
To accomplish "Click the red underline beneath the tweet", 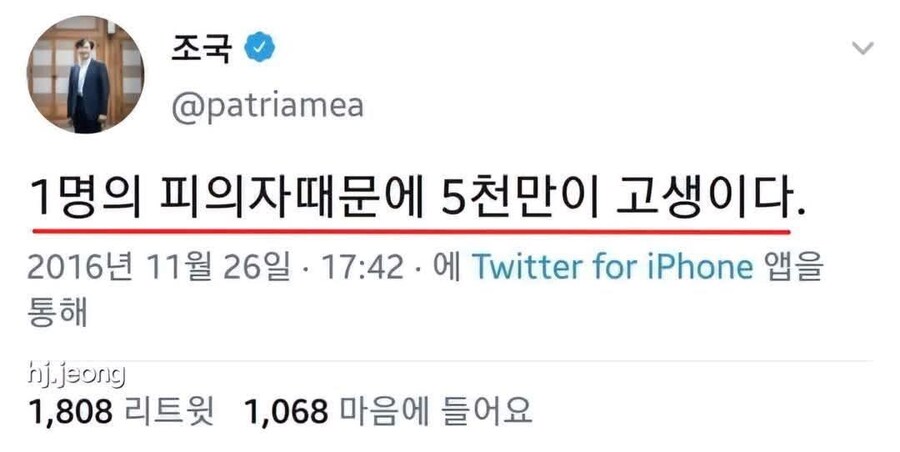I will [x=412, y=231].
